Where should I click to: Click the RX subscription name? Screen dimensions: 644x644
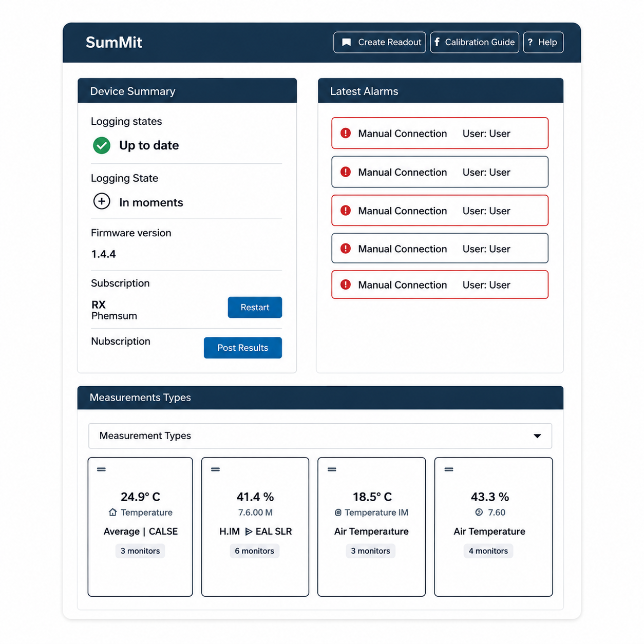[99, 305]
